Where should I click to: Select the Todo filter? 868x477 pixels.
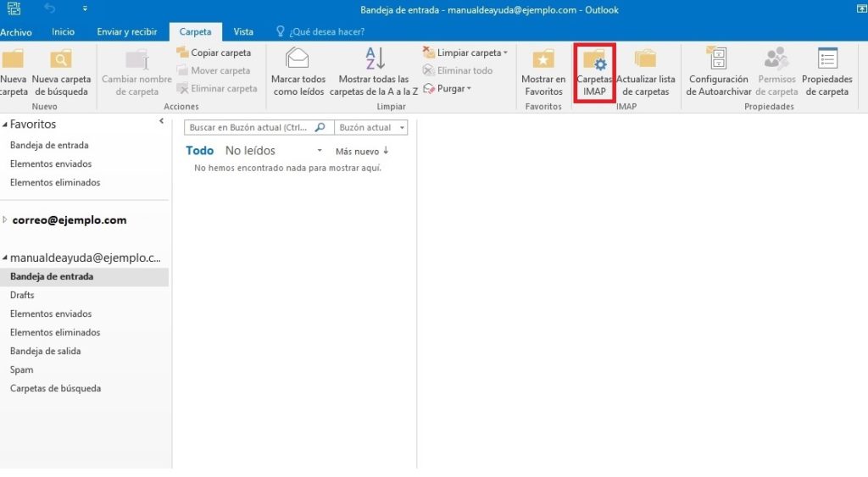(200, 151)
